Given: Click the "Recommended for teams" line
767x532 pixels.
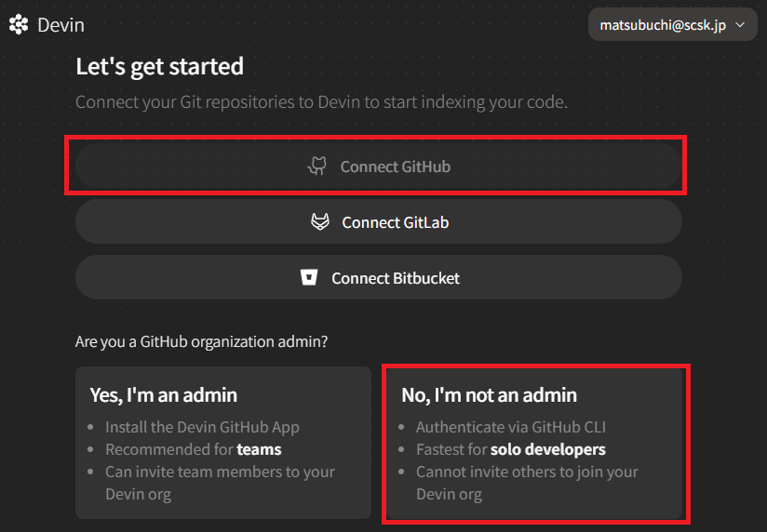Looking at the screenshot, I should tap(193, 449).
